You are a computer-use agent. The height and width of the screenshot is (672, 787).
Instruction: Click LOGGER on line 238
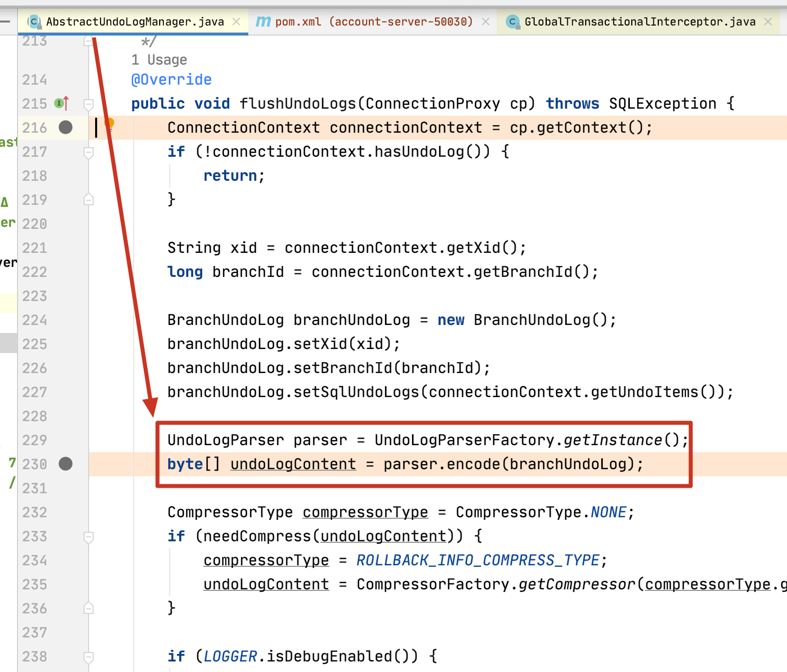[230, 656]
